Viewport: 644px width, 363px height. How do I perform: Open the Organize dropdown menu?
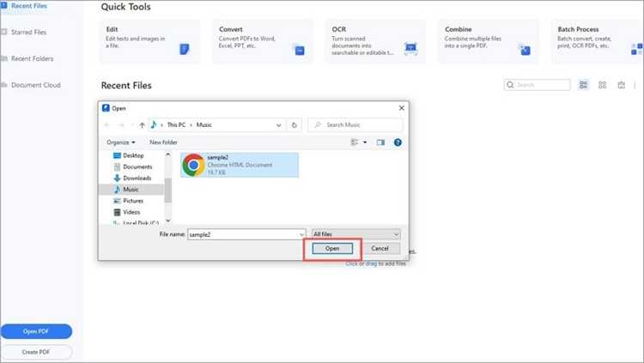[121, 142]
